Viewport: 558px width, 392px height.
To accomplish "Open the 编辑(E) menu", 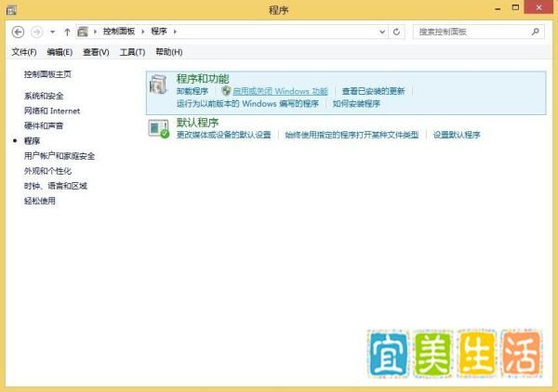I will click(60, 52).
